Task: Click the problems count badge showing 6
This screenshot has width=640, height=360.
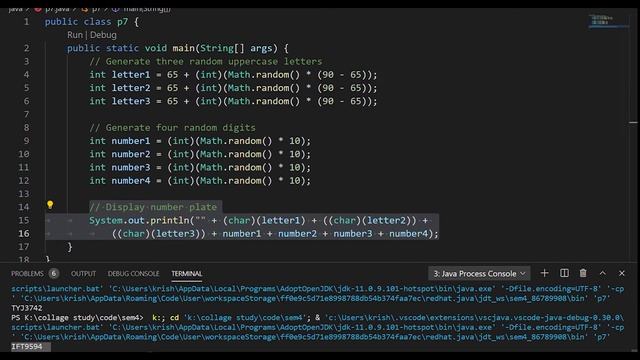Action: pyautogui.click(x=53, y=273)
